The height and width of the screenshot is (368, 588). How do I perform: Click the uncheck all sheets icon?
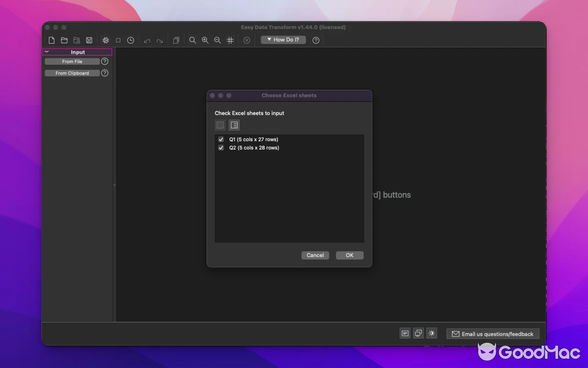[x=234, y=125]
